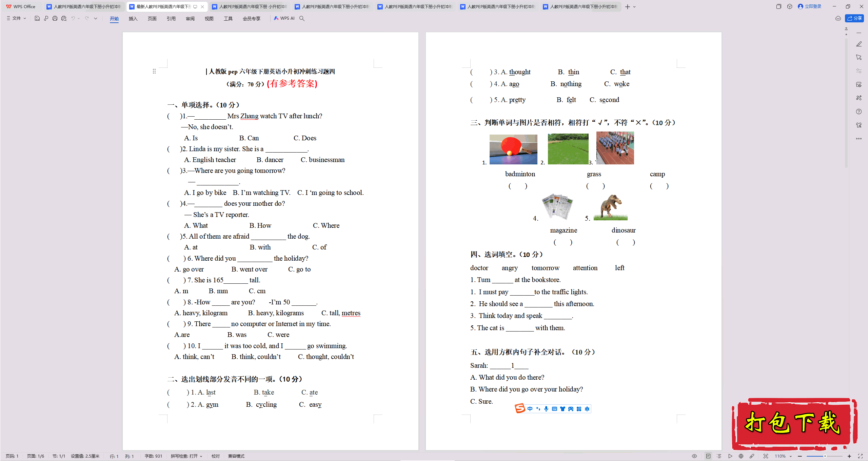Click the Share/分享 icon top right
Viewport: 868px width, 461px height.
pyautogui.click(x=855, y=18)
